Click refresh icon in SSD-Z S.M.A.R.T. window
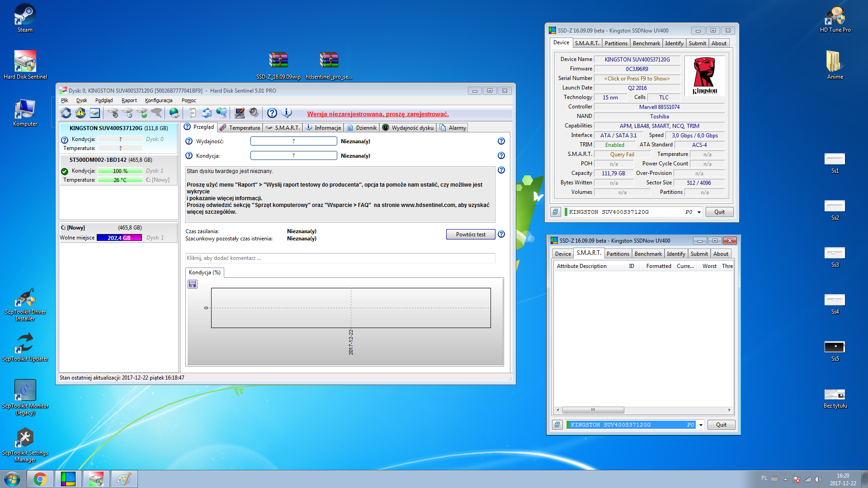 [557, 425]
